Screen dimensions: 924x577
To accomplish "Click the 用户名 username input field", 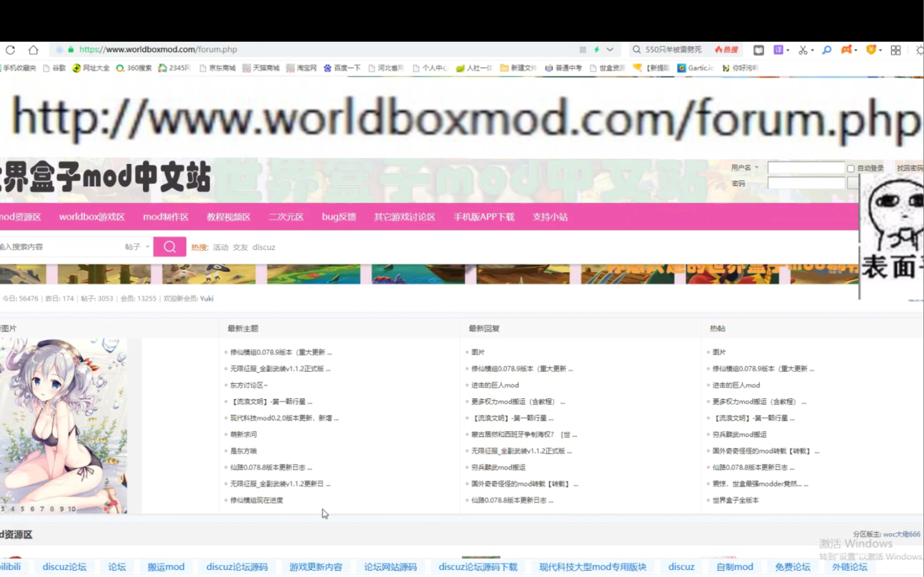I will pyautogui.click(x=806, y=168).
